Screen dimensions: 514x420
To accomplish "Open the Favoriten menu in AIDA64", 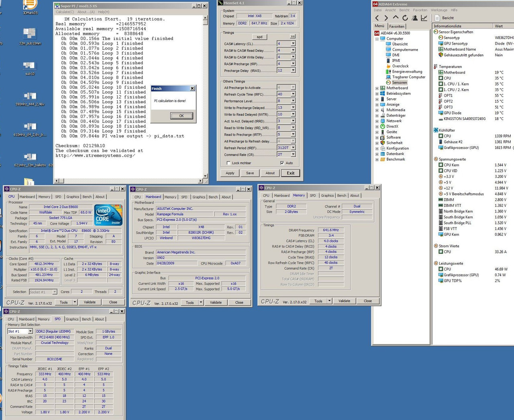I will pyautogui.click(x=420, y=10).
